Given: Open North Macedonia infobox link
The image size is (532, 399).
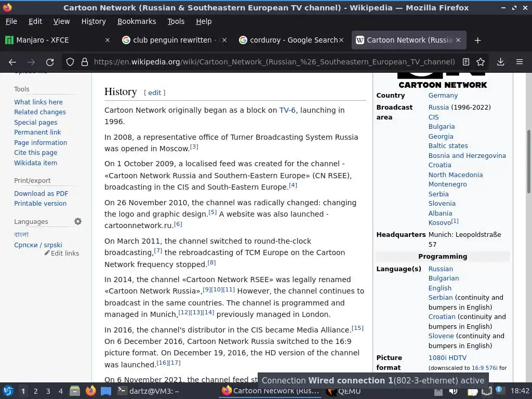Looking at the screenshot, I should pyautogui.click(x=455, y=175).
